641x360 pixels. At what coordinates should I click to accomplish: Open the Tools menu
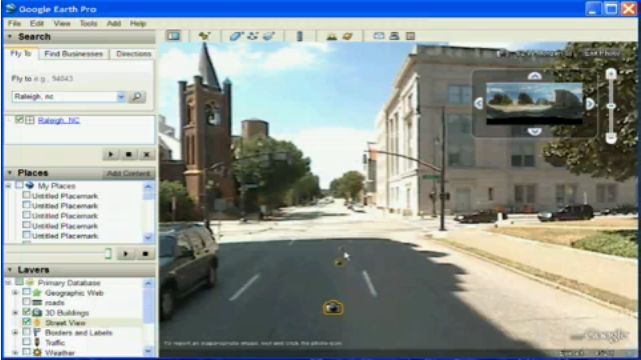tap(88, 24)
